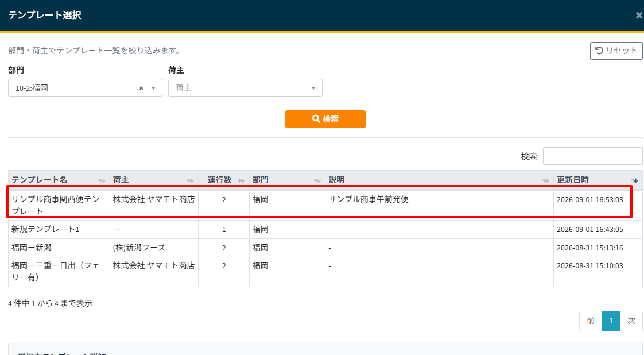Image resolution: width=644 pixels, height=355 pixels.
Task: Open the 荷主 dropdown
Action: click(245, 87)
